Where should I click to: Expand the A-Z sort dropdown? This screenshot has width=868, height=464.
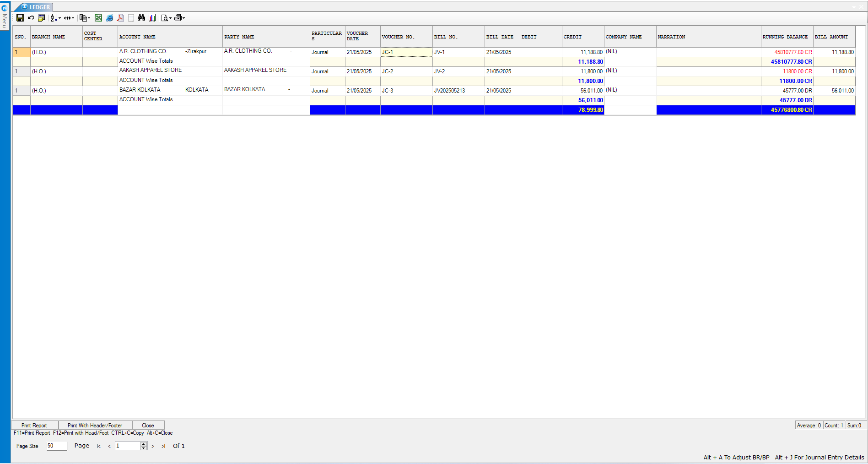[59, 18]
